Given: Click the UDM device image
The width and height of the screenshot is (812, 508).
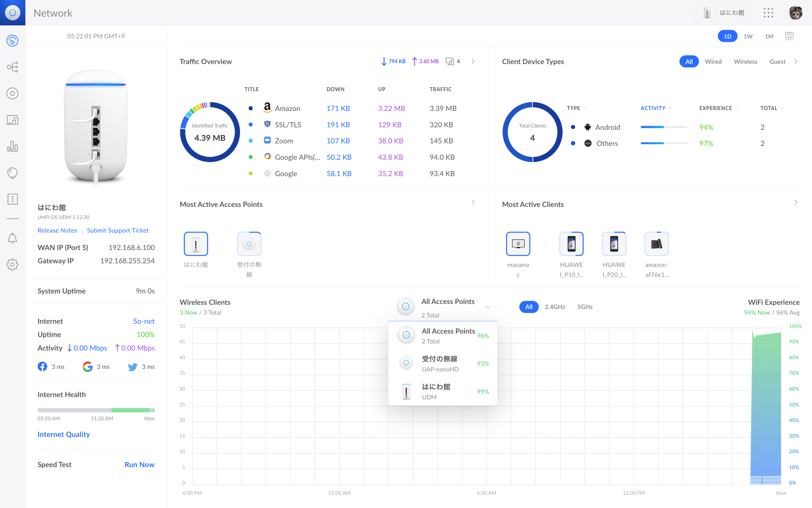Looking at the screenshot, I should [x=96, y=127].
